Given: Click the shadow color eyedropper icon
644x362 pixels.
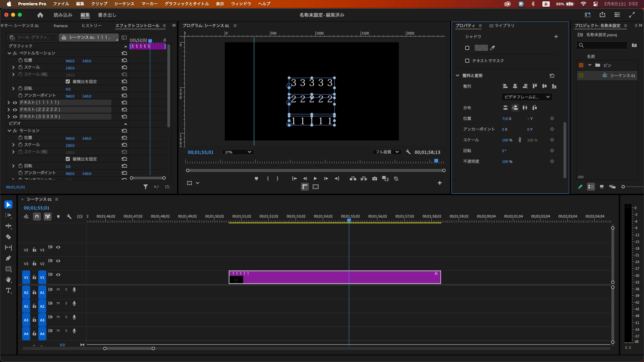Looking at the screenshot, I should point(492,48).
